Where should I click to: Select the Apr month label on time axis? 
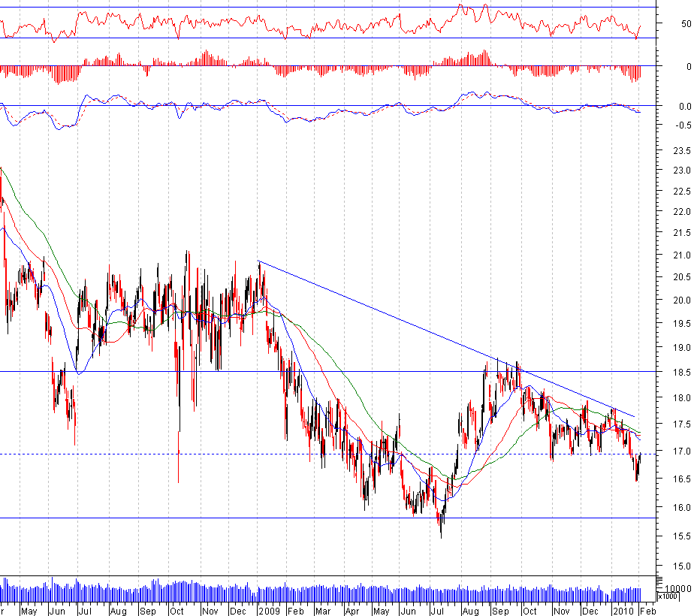click(352, 611)
